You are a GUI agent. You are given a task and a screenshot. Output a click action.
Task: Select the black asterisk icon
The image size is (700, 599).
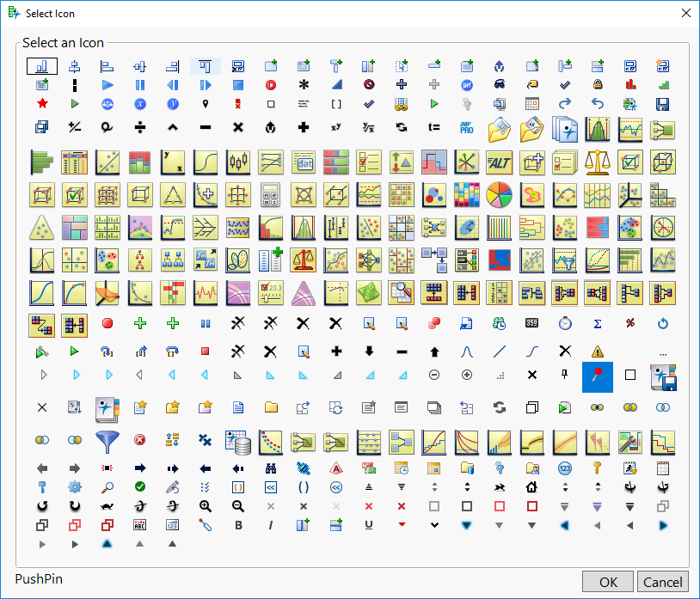click(x=304, y=84)
